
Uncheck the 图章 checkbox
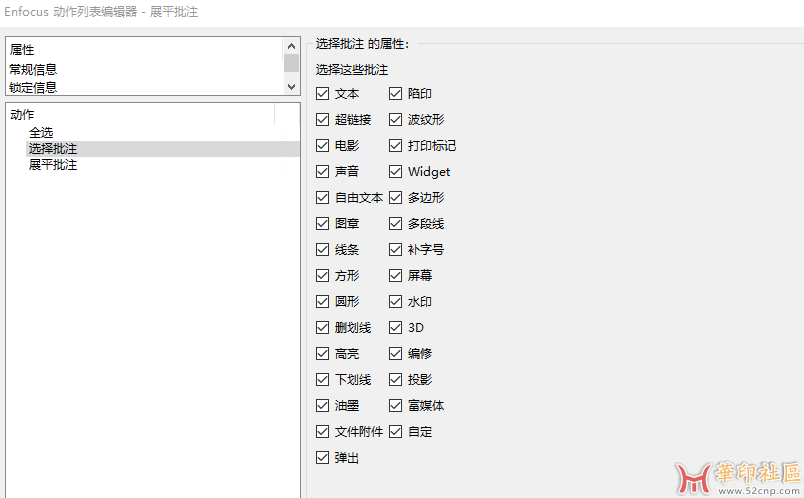(323, 224)
